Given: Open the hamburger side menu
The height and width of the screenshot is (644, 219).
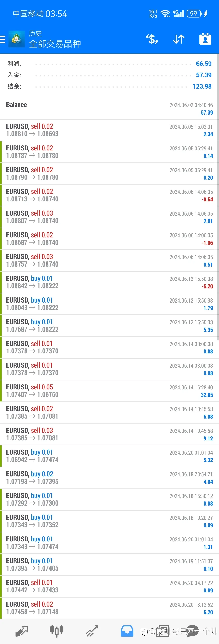Looking at the screenshot, I should [x=2, y=40].
